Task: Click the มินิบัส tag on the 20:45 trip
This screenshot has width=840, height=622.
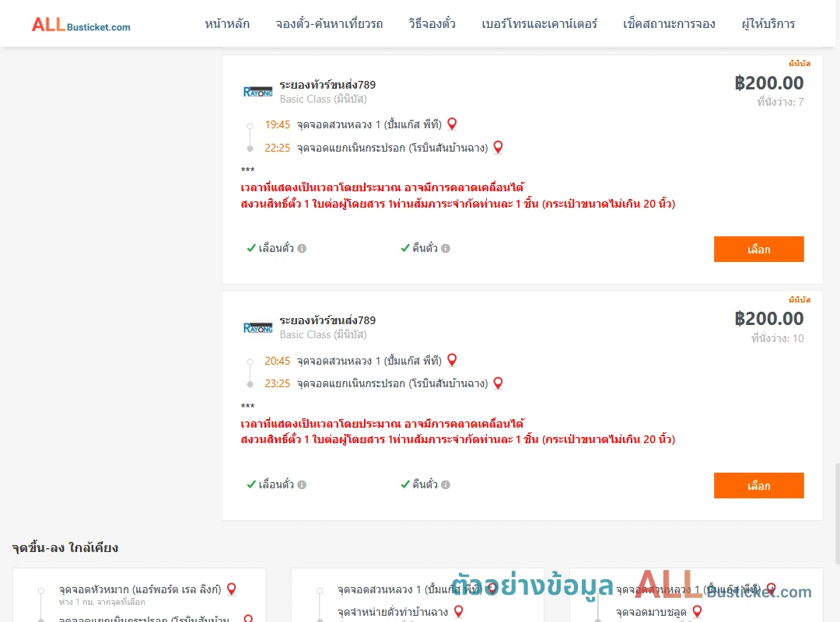Action: click(x=800, y=299)
